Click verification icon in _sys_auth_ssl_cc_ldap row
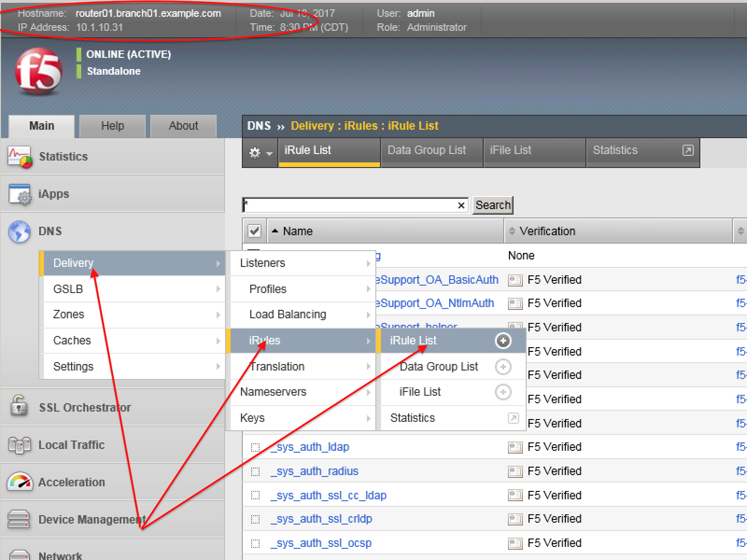 point(515,495)
